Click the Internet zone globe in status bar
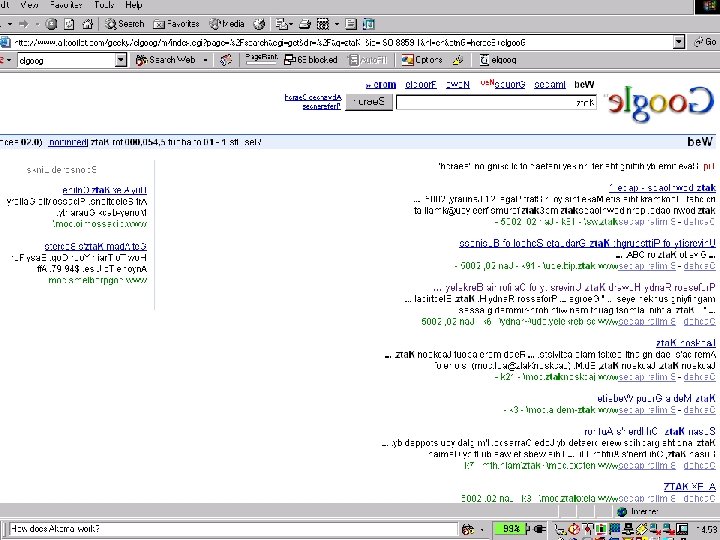Screen dimensions: 720x540 coord(622,512)
